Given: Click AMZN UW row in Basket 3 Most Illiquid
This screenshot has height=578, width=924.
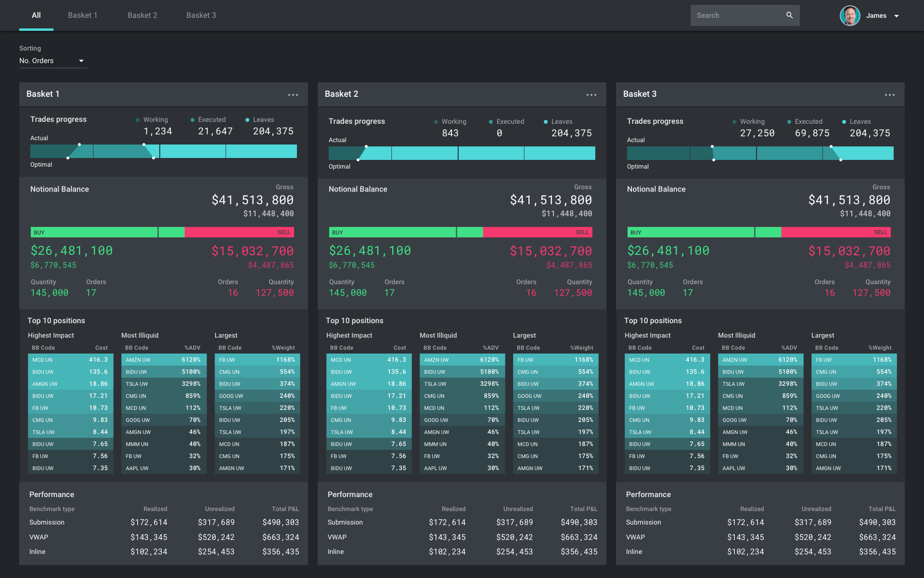Looking at the screenshot, I should click(x=760, y=360).
